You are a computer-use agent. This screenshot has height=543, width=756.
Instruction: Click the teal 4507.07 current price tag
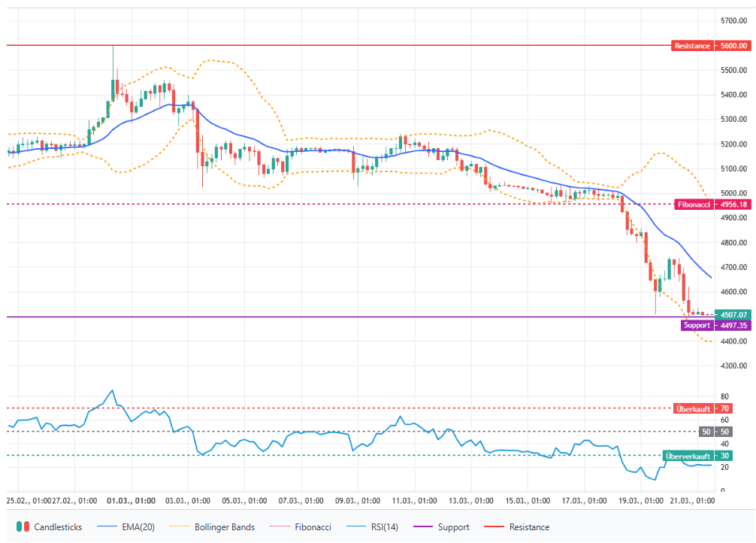click(733, 314)
